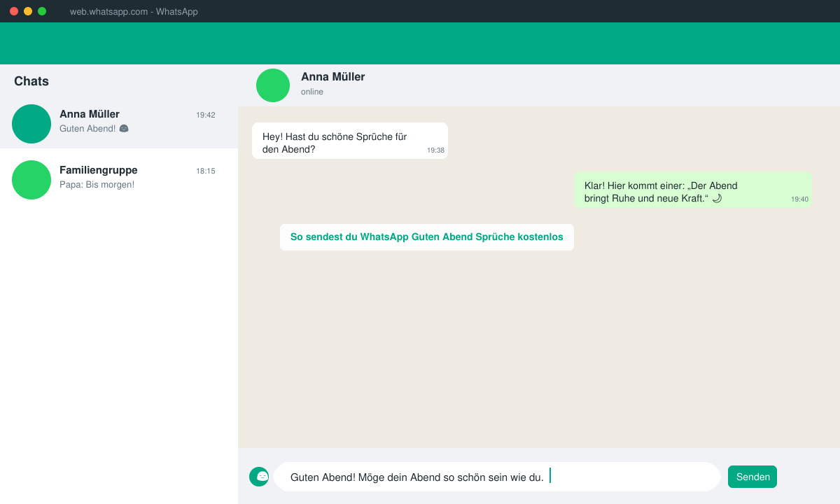The width and height of the screenshot is (840, 504).
Task: Select sent message 'Klar! Hier kommt einer'
Action: click(693, 190)
